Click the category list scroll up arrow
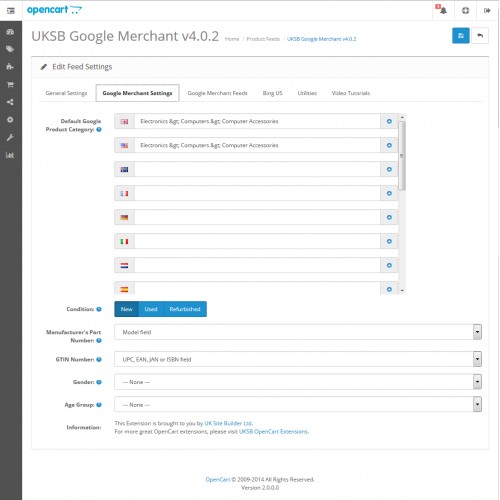Image resolution: width=500 pixels, height=500 pixels. point(402,117)
